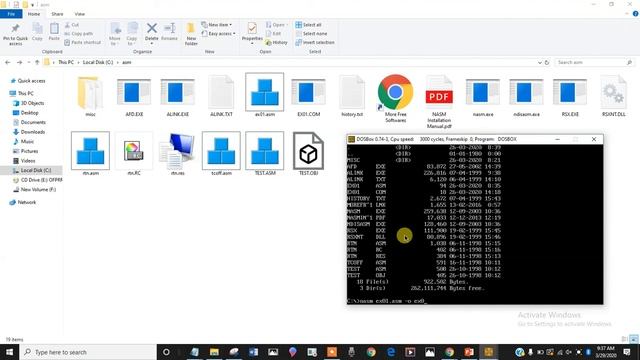Select the ALINK.TXT file
The image size is (640, 360).
click(x=221, y=96)
